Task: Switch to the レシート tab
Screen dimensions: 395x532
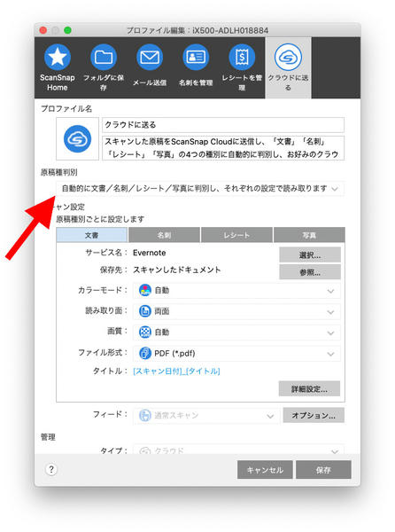Action: (236, 235)
